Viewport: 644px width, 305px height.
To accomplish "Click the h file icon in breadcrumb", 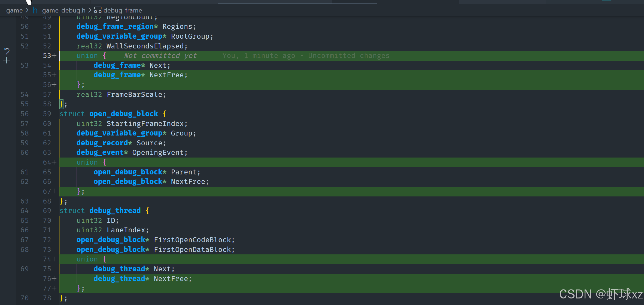I will pos(35,10).
